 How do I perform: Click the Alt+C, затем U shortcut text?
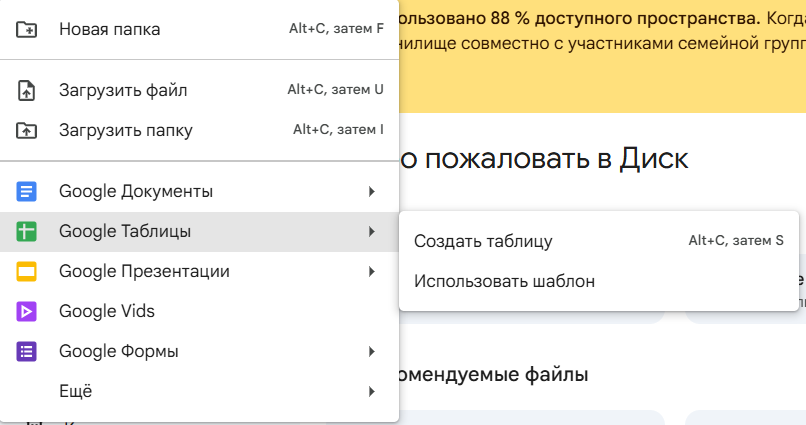pyautogui.click(x=335, y=89)
